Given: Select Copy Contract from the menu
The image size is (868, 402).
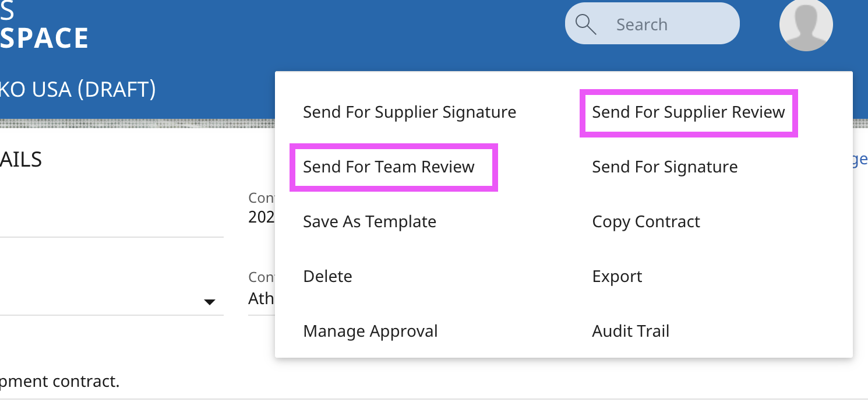Looking at the screenshot, I should (x=646, y=221).
